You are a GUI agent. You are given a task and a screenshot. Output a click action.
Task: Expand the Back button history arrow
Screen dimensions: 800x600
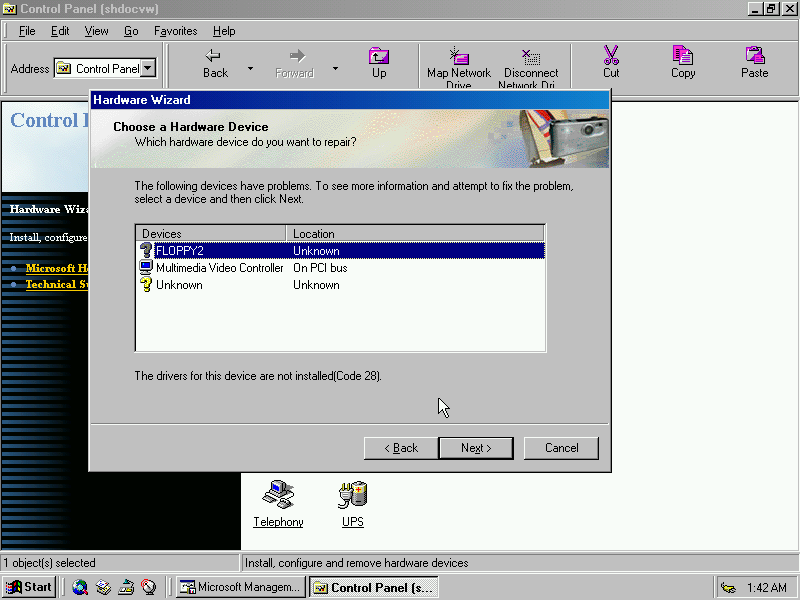point(250,69)
